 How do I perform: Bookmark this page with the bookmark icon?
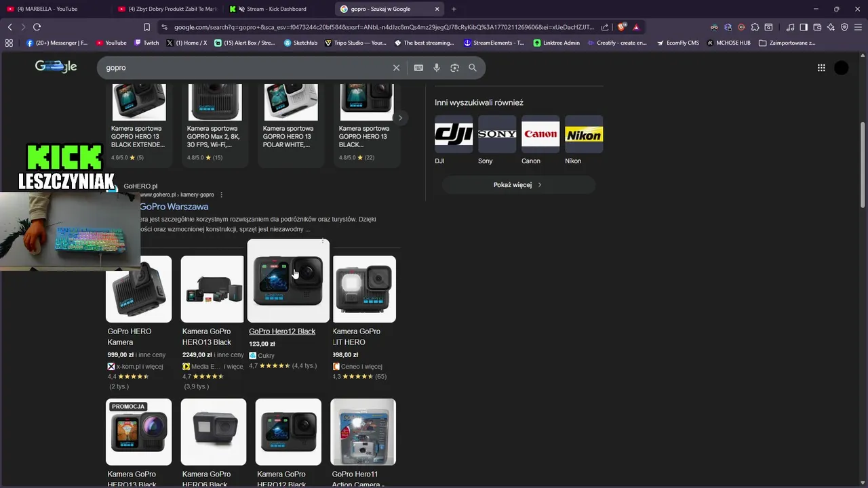coord(146,27)
